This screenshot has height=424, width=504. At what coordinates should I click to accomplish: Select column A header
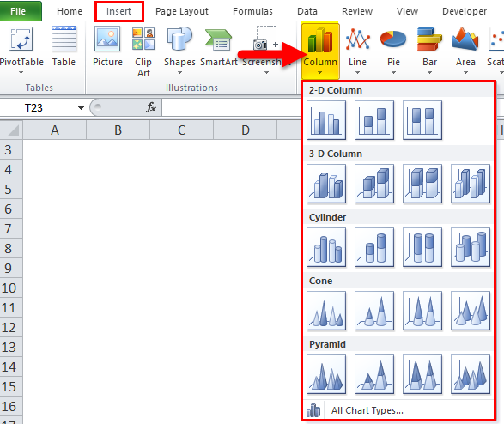[55, 130]
